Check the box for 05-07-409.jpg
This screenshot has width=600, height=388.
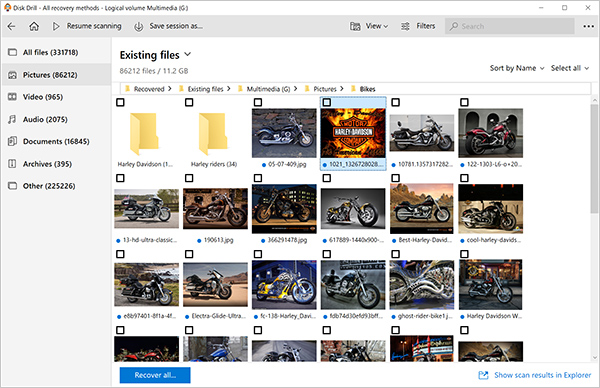pos(258,102)
